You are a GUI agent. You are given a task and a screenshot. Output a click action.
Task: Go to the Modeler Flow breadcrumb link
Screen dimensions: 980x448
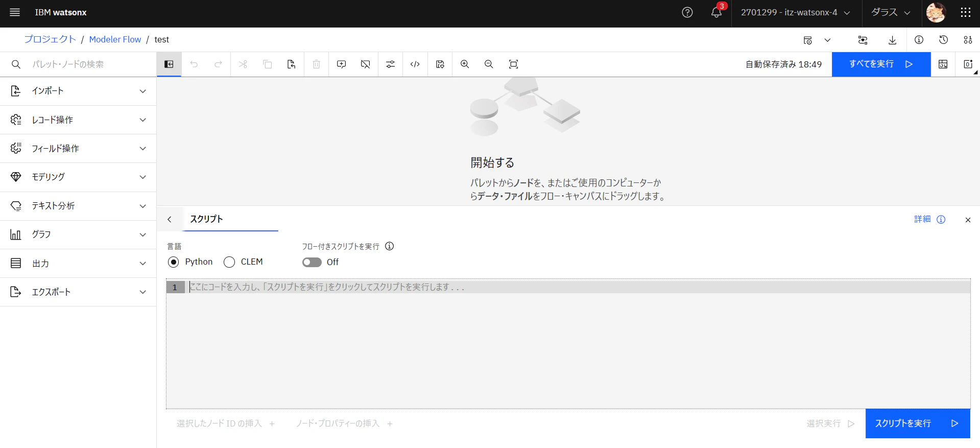click(x=115, y=39)
